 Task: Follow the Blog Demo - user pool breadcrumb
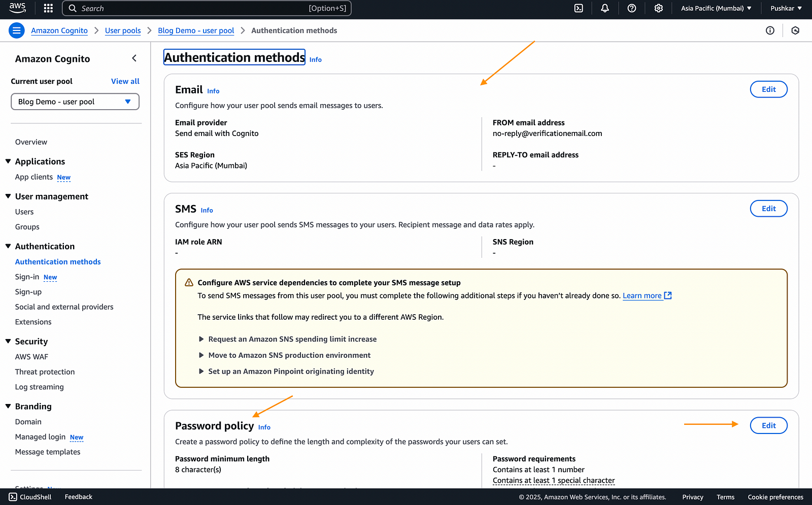(x=196, y=30)
